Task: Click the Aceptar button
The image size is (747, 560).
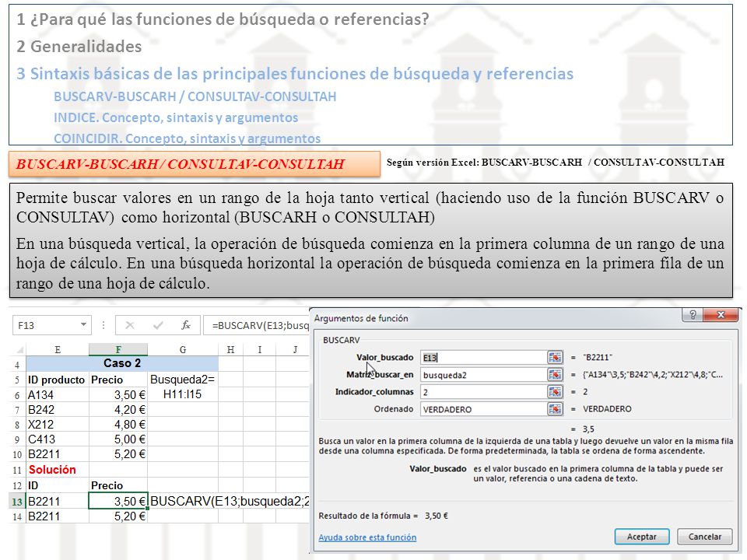Action: 642,537
